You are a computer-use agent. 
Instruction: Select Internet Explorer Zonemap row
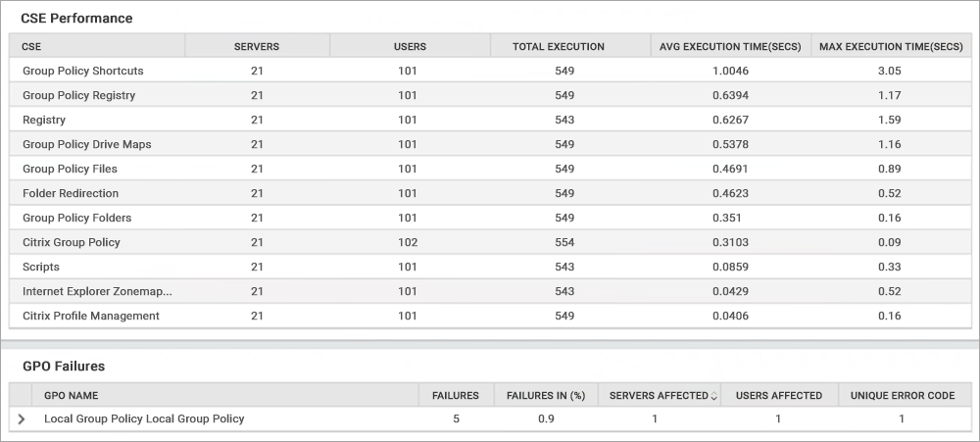point(97,291)
